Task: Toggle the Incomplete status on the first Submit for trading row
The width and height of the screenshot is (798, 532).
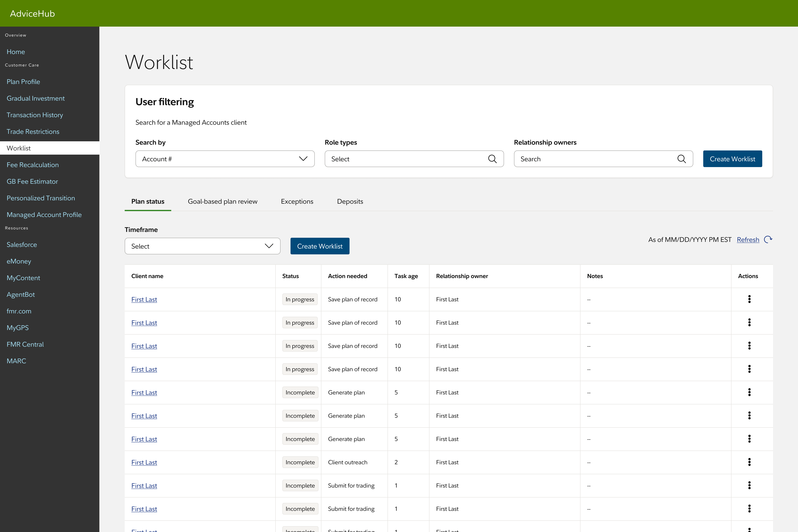Action: click(300, 485)
